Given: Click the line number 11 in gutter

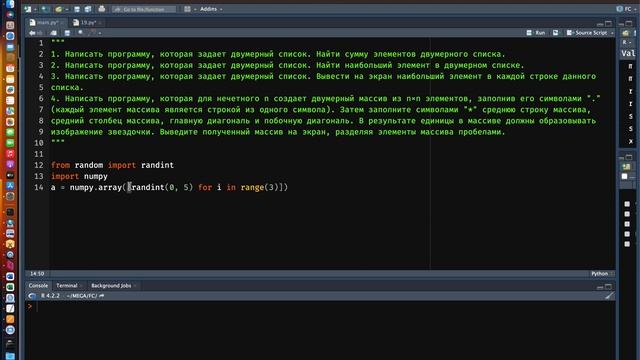Looking at the screenshot, I should tap(39, 154).
